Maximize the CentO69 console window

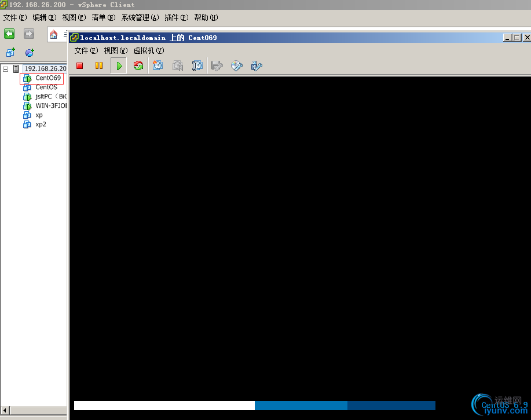click(517, 38)
